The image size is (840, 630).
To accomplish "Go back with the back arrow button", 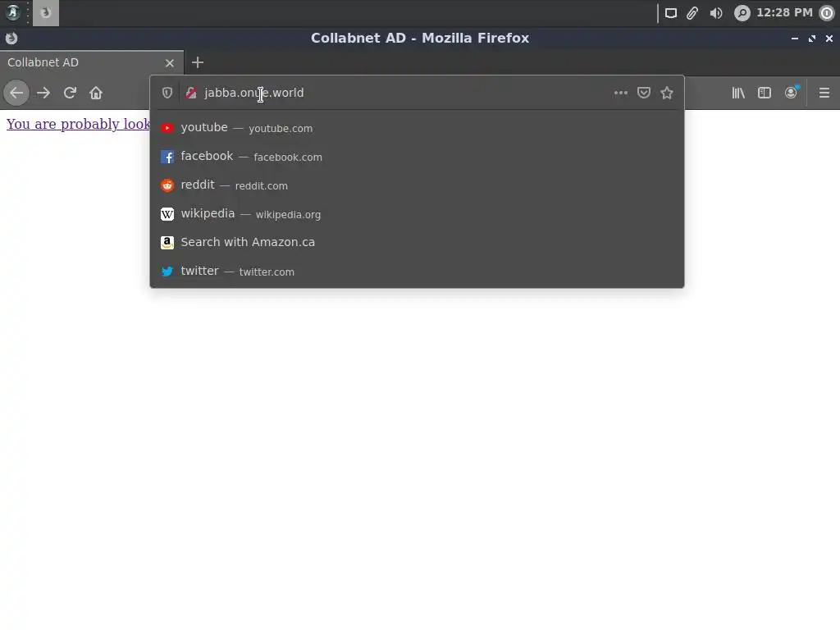I will (16, 93).
